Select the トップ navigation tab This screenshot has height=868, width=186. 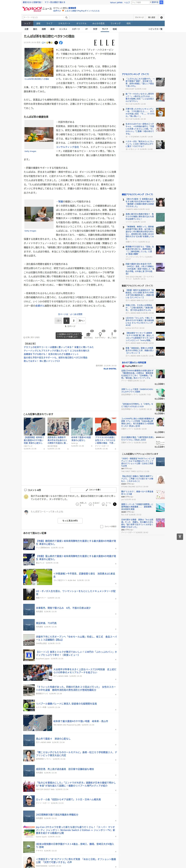tap(27, 24)
